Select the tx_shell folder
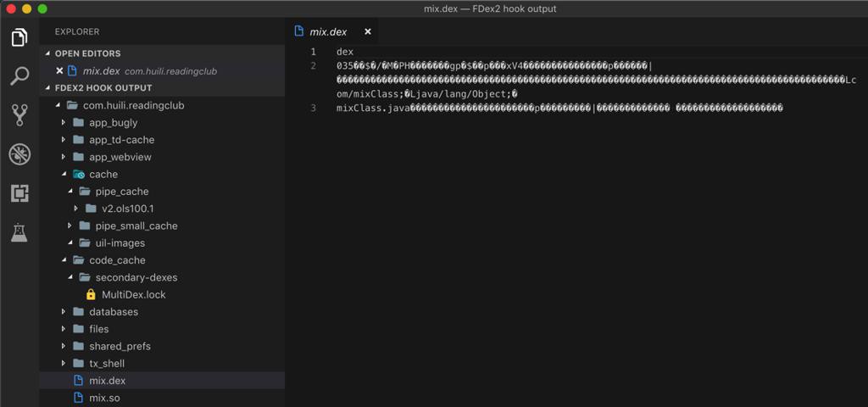 [106, 364]
